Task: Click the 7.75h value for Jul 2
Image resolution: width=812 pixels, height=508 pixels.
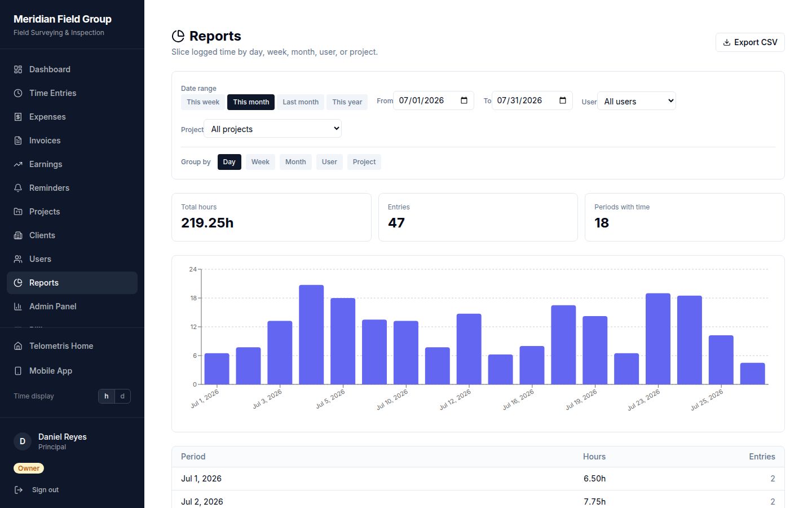Action: (594, 502)
